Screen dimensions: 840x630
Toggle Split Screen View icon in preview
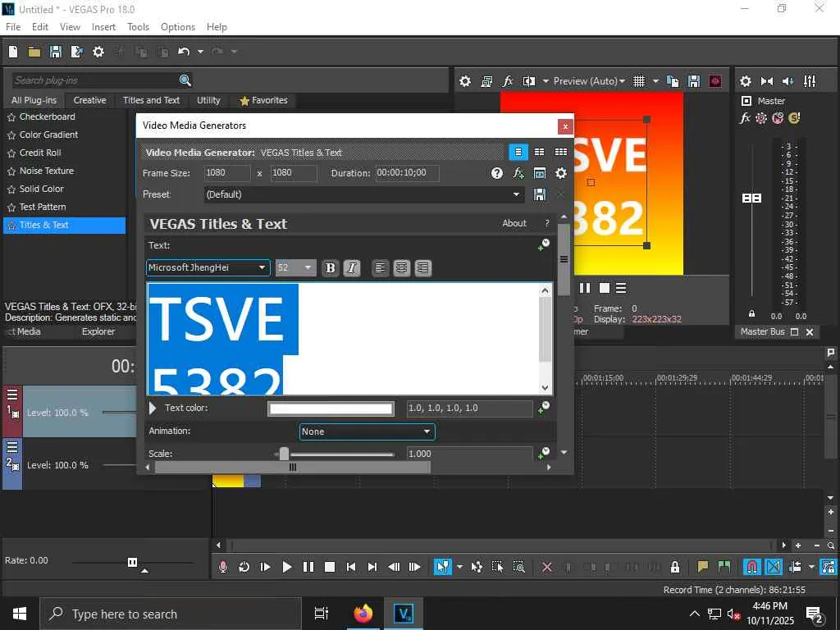pyautogui.click(x=529, y=81)
